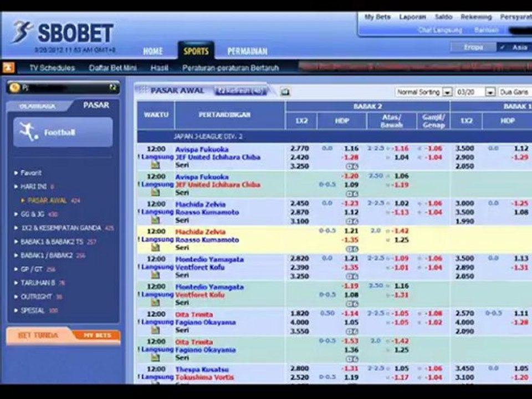Open TV Schedules
532x399 pixels.
[52, 68]
